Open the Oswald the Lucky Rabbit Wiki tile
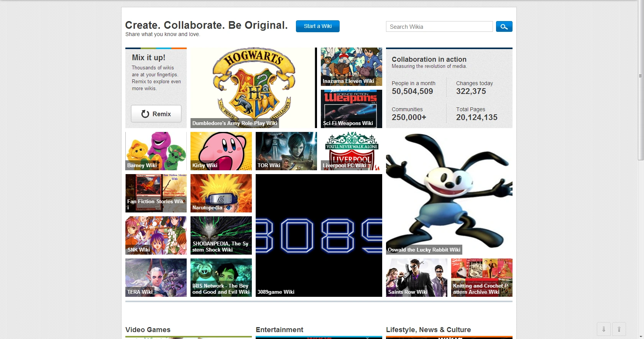Screen dimensions: 644x339 pyautogui.click(x=449, y=193)
